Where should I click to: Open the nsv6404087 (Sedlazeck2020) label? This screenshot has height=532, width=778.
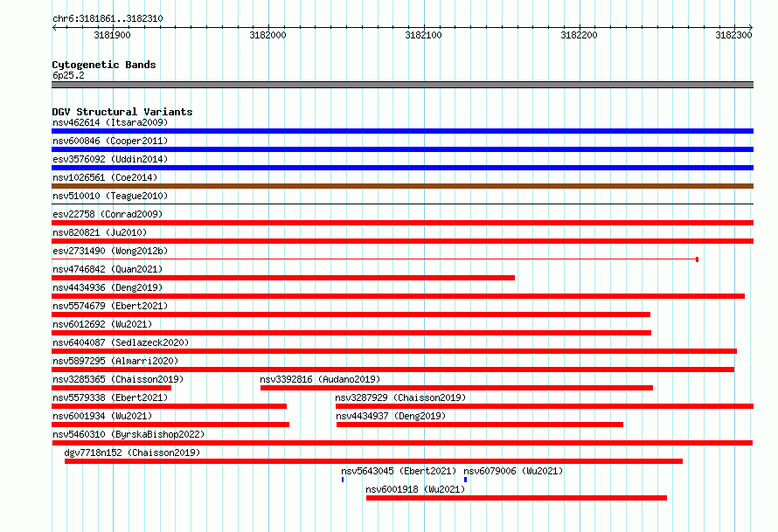pyautogui.click(x=121, y=342)
